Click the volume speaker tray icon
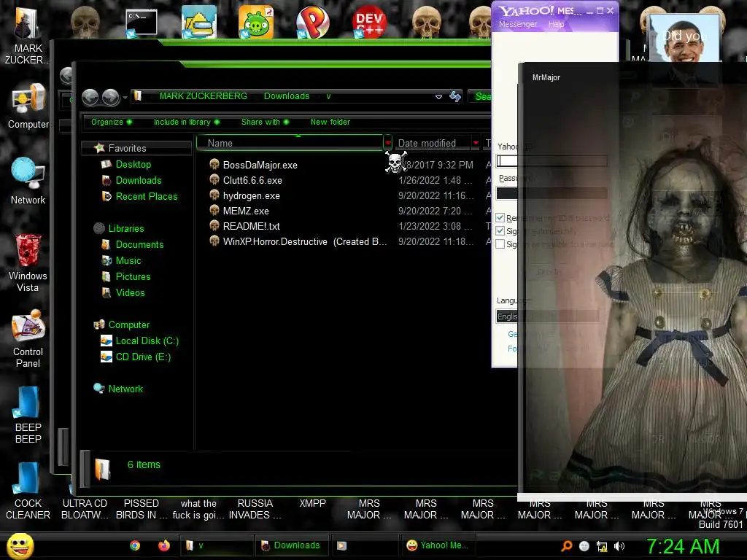Screen dimensions: 747x560 pyautogui.click(x=619, y=546)
